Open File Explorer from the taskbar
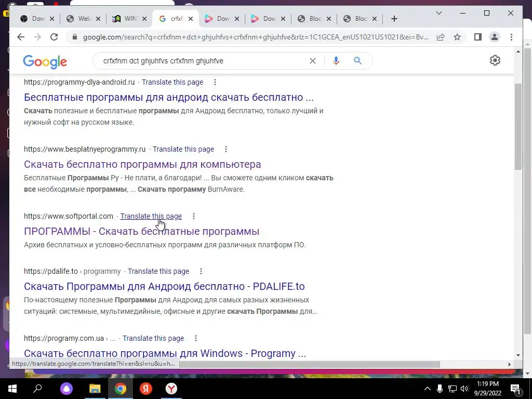The height and width of the screenshot is (399, 532). pos(95,389)
